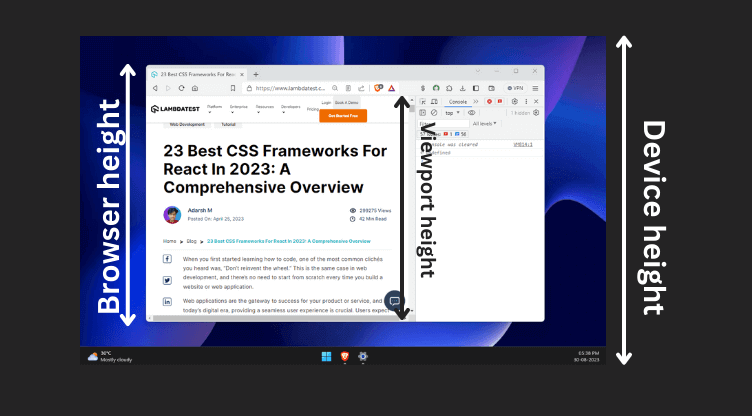This screenshot has width=752, height=416.
Task: Open DevTools three-dot customize menu
Action: (x=526, y=102)
